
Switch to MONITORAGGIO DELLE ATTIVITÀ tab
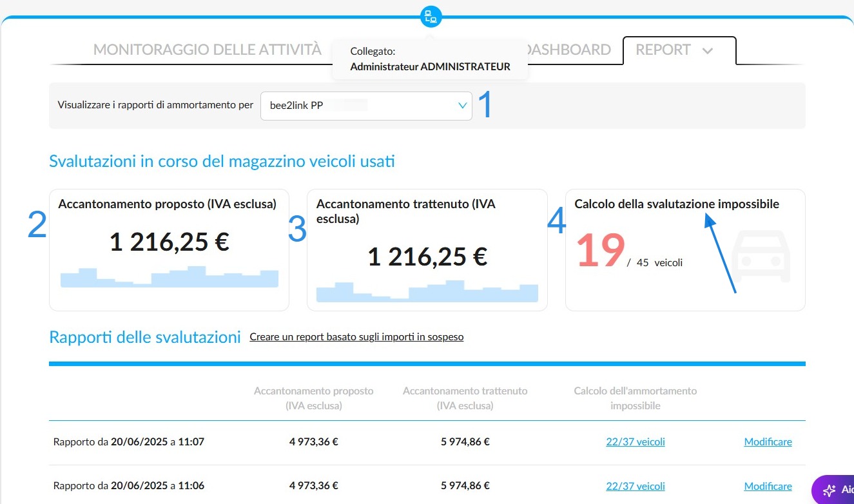pyautogui.click(x=208, y=50)
